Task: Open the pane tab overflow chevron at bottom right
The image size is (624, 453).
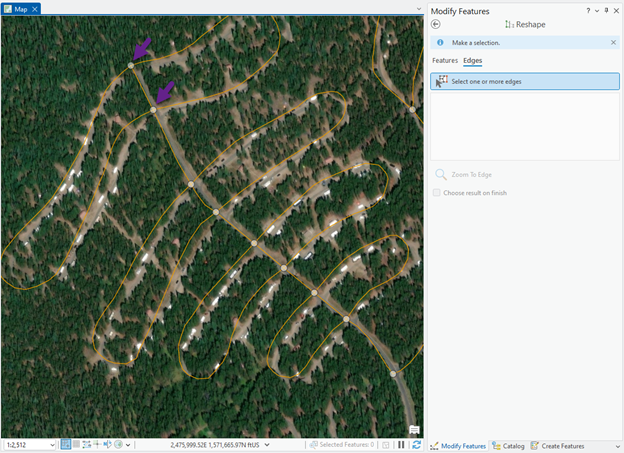Action: pyautogui.click(x=617, y=446)
